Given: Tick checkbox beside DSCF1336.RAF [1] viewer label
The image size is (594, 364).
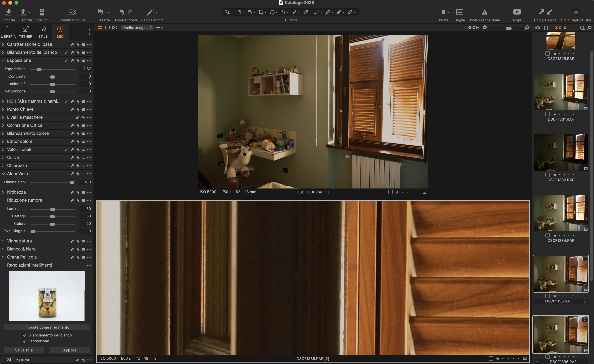Looking at the screenshot, I should point(390,192).
